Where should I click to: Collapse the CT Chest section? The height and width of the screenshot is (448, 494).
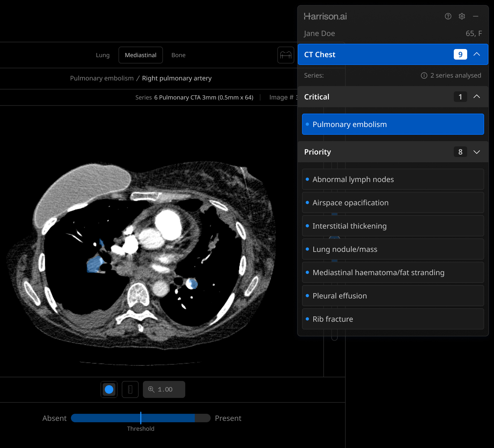pos(477,54)
